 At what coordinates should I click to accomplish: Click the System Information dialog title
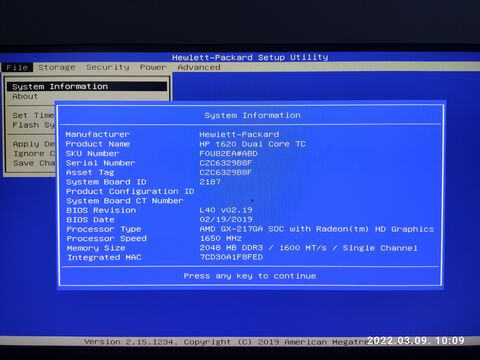(x=252, y=115)
